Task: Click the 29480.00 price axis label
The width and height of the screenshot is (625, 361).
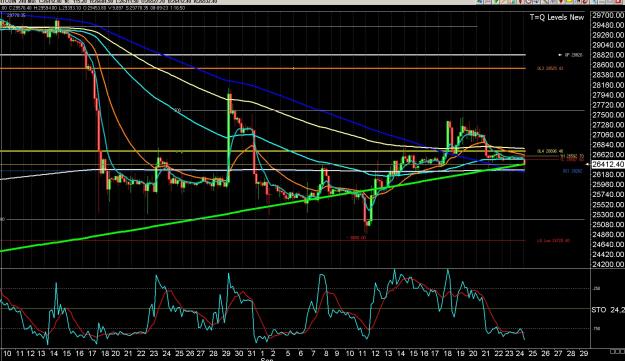Action: (608, 25)
